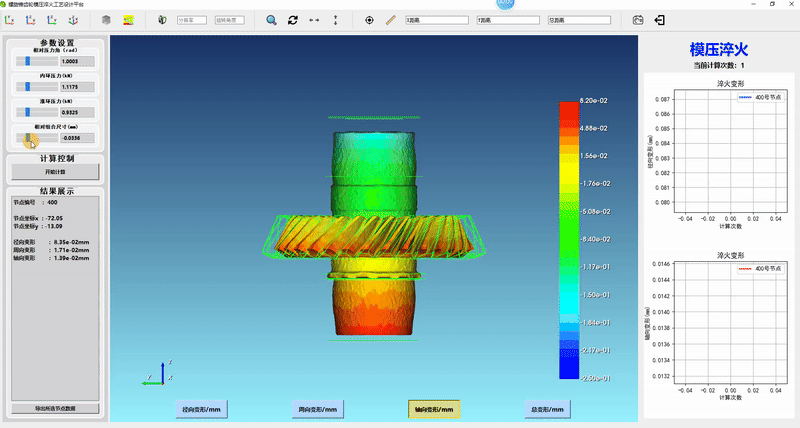The image size is (800, 428).
Task: Click the vertical double-arrow icon
Action: coord(335,20)
